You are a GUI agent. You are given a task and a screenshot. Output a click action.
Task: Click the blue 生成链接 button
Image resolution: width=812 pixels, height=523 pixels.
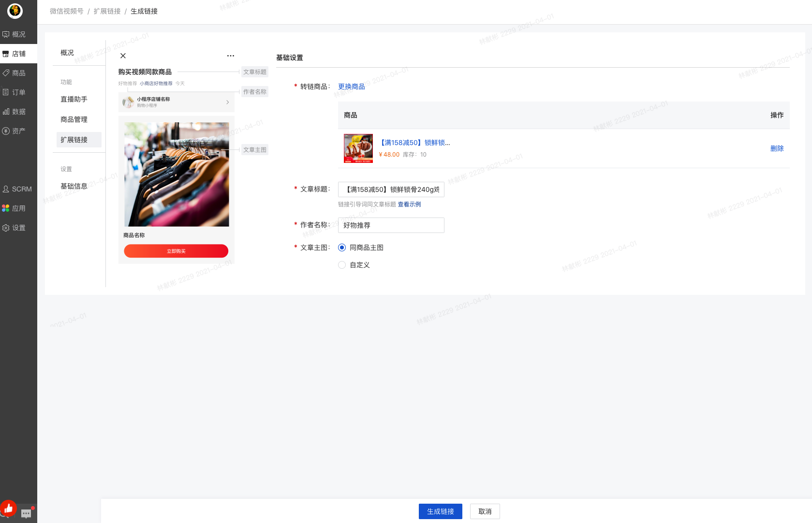pyautogui.click(x=440, y=511)
